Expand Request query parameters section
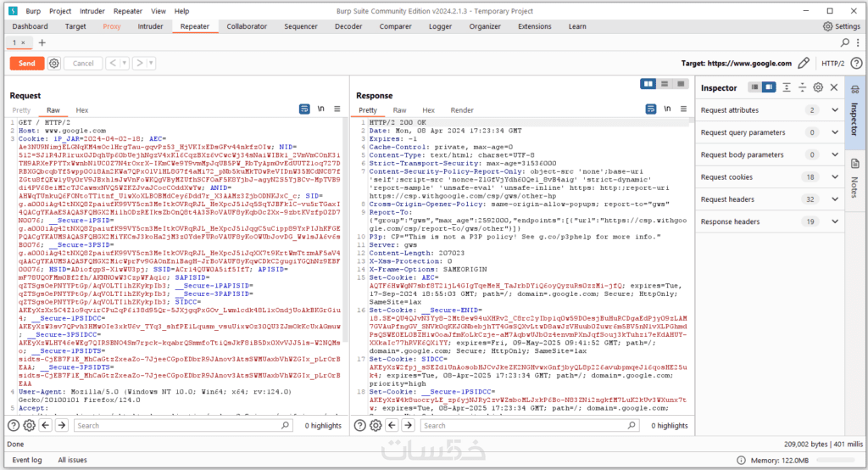 click(770, 132)
